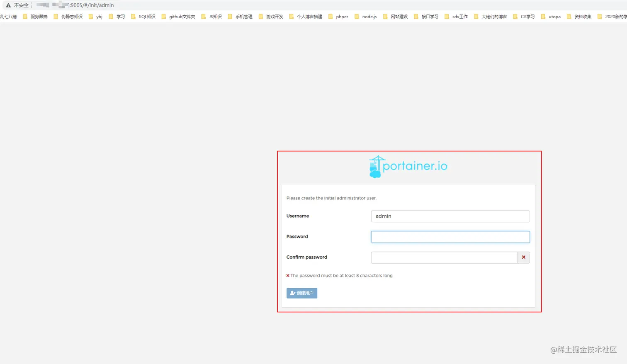Click the address bar URL :9005/#/init/admin

[x=91, y=5]
